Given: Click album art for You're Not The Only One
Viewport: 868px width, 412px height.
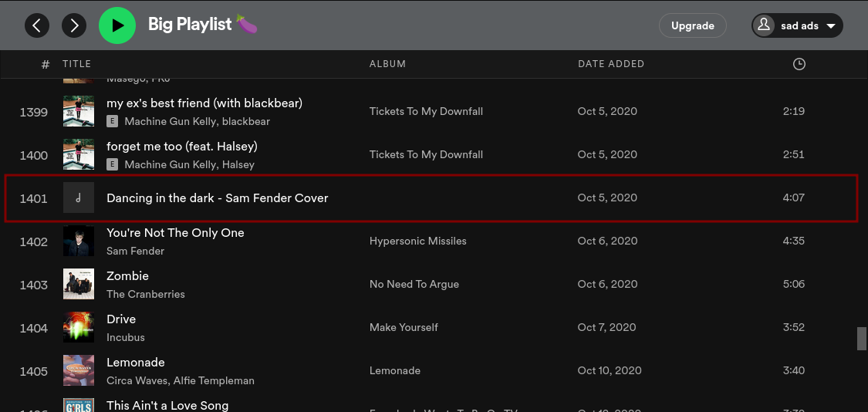Looking at the screenshot, I should pyautogui.click(x=79, y=241).
